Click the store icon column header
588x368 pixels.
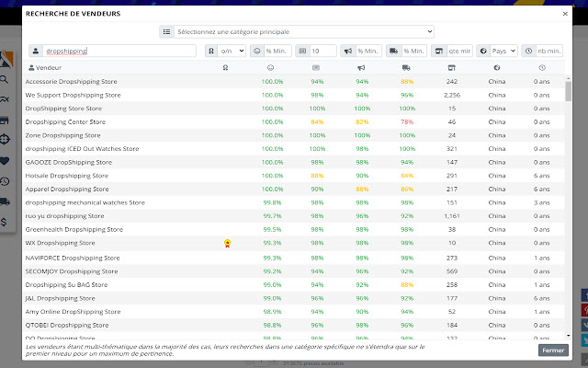point(451,67)
